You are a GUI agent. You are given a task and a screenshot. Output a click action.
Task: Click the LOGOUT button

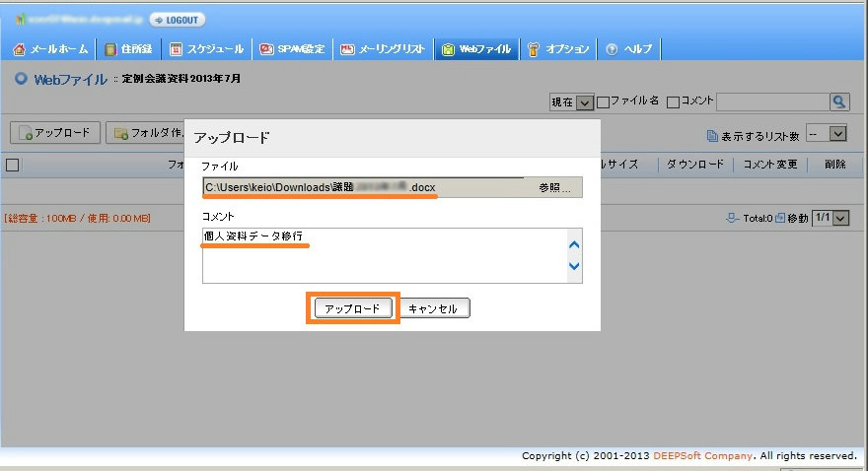click(x=178, y=20)
